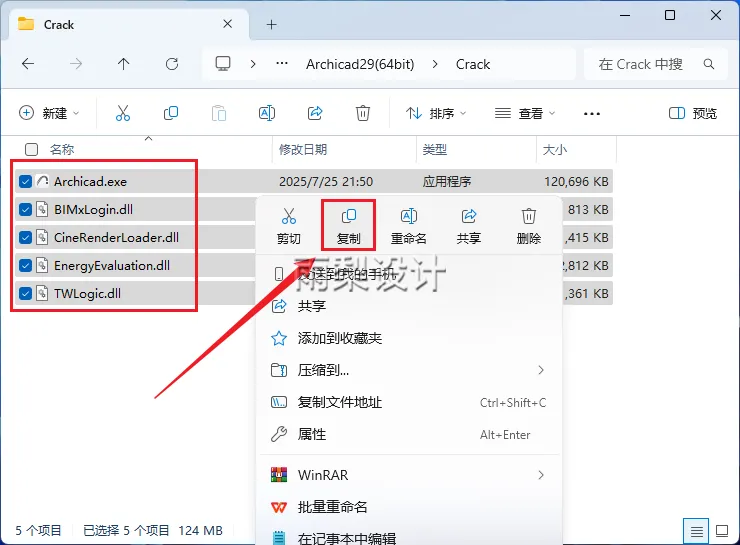Sort by the 名称 column header

(62, 150)
